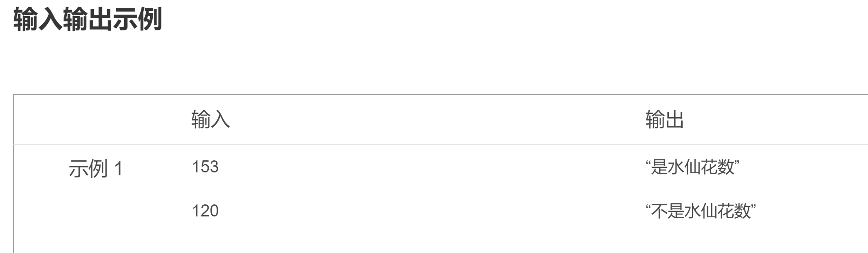The width and height of the screenshot is (868, 253).
Task: Click the 示例 1 row label
Action: (x=95, y=169)
